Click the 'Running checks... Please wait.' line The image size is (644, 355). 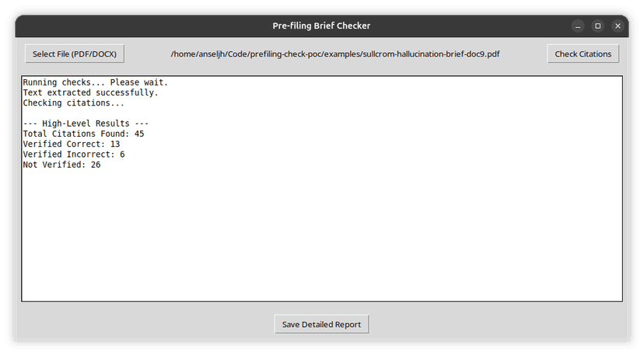[x=96, y=82]
